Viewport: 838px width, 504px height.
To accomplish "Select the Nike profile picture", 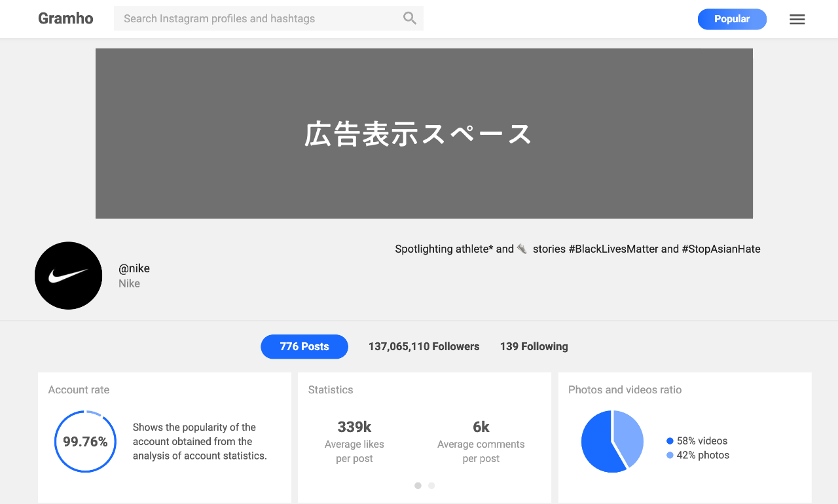I will pos(68,276).
